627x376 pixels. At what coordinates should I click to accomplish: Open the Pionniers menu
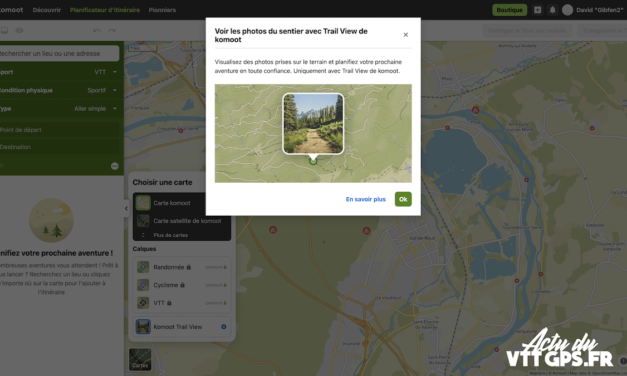(162, 10)
